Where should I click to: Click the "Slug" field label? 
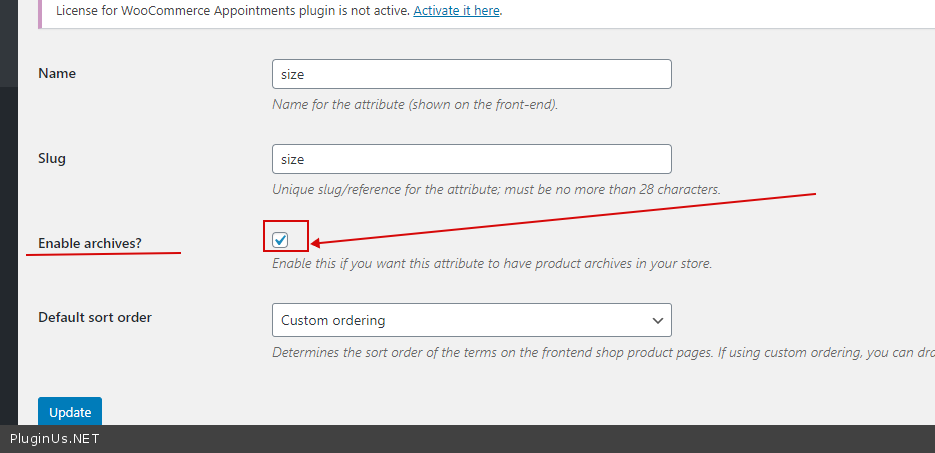52,158
